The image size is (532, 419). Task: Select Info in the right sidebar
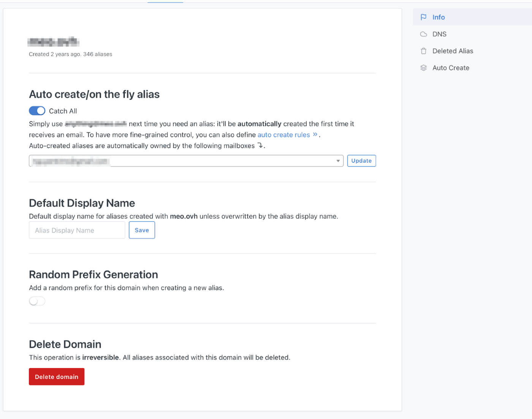439,17
